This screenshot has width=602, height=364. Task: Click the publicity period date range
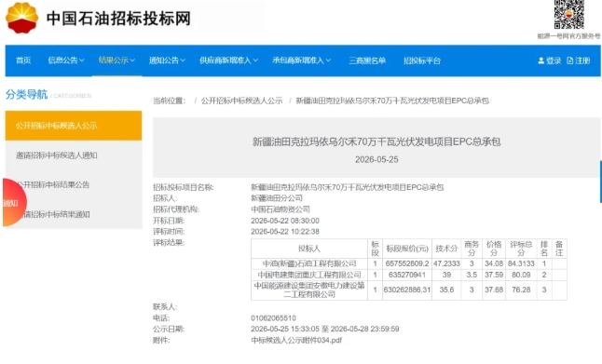point(325,330)
